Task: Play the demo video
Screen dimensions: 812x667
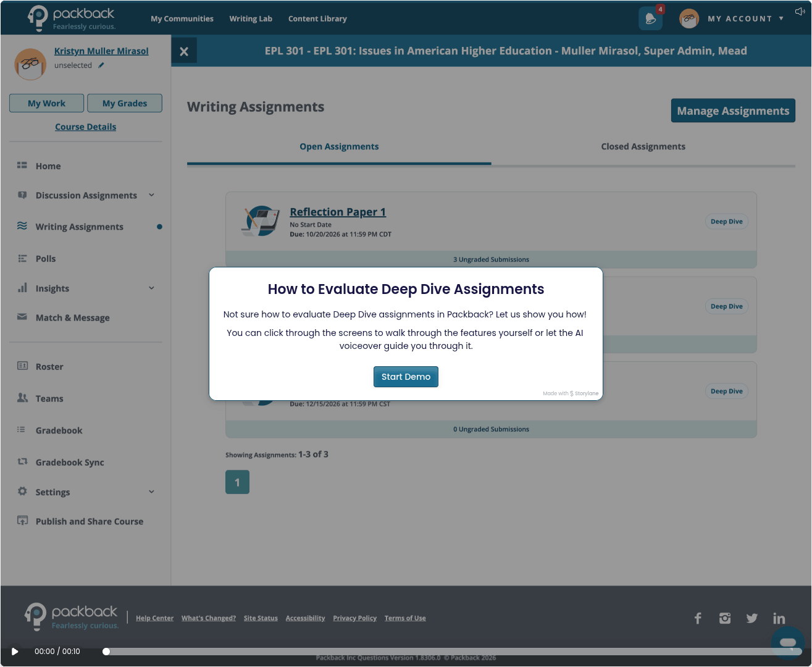Action: pos(15,652)
